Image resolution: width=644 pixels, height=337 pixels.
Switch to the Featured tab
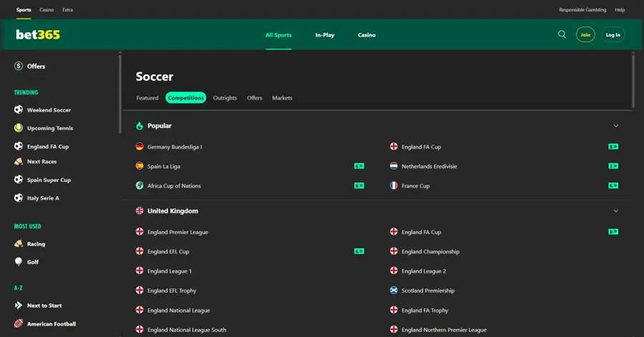coord(147,98)
